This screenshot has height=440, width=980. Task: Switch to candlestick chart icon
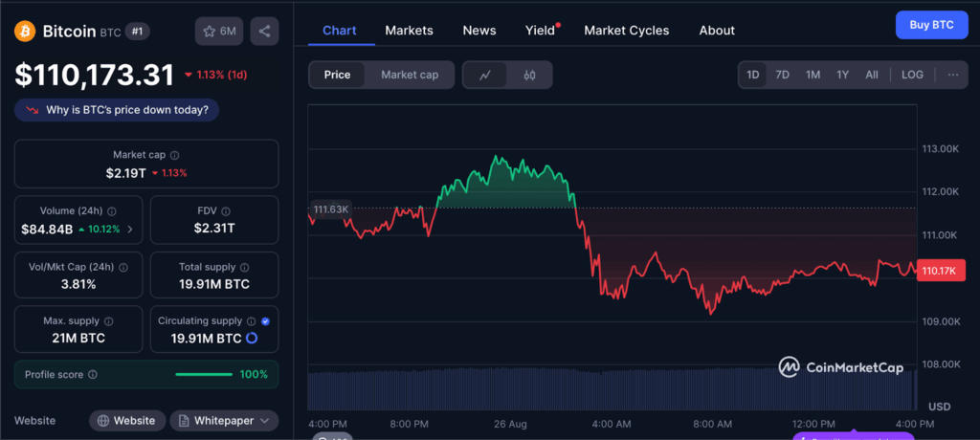click(529, 75)
